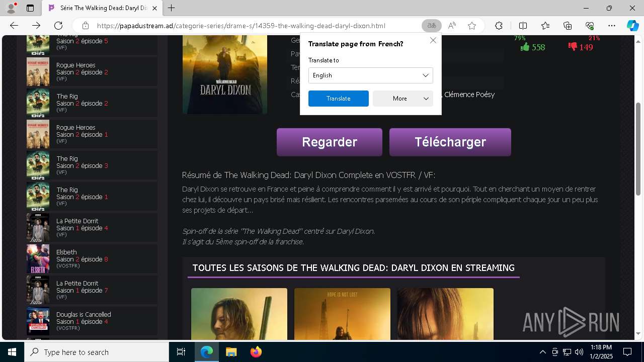
Task: Open the Windows Start menu
Action: coord(12,352)
